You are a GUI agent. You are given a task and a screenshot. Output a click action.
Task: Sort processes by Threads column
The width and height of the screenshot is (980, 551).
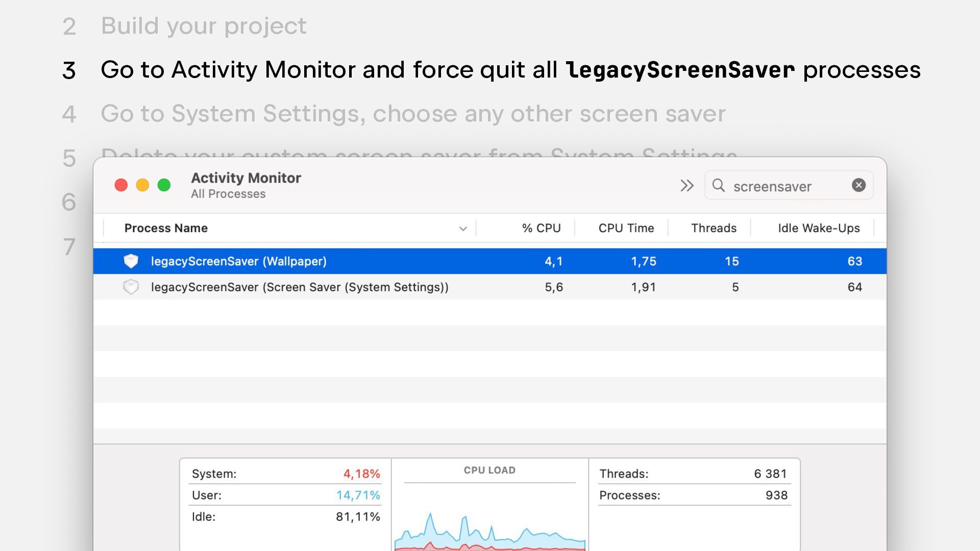pos(714,228)
